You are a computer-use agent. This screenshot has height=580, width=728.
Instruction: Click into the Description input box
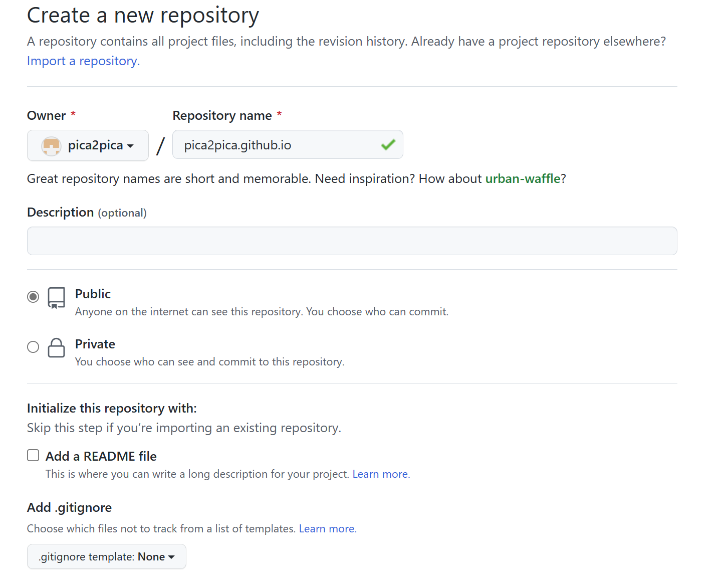point(352,241)
